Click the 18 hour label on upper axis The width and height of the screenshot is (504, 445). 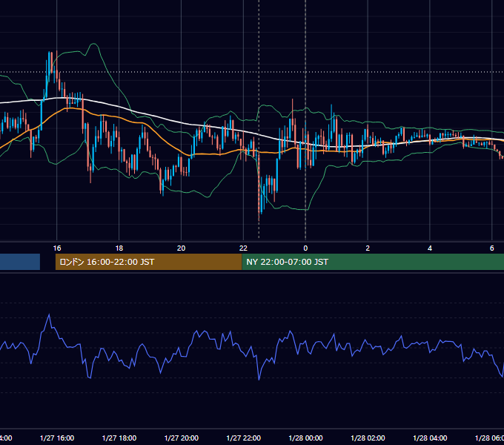point(119,248)
